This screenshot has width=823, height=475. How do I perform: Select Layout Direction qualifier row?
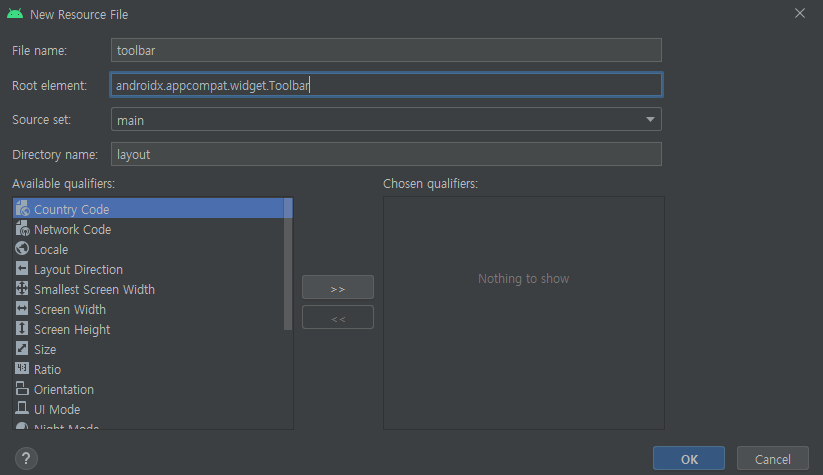click(x=149, y=269)
